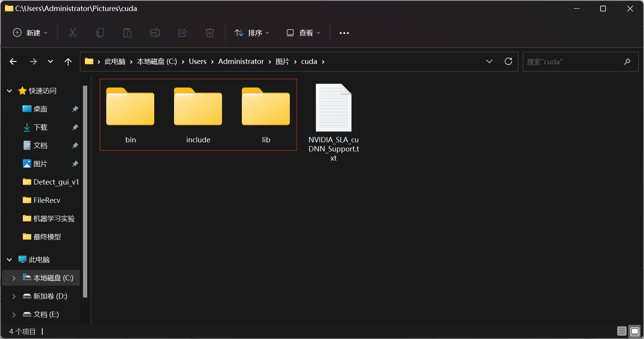
Task: Click the pin icon beside 文档
Action: coord(75,146)
